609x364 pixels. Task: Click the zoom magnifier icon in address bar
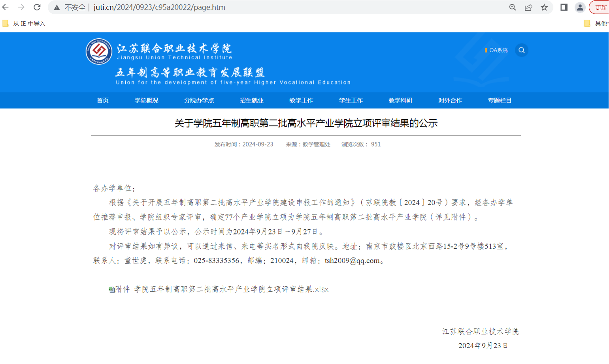pos(513,7)
